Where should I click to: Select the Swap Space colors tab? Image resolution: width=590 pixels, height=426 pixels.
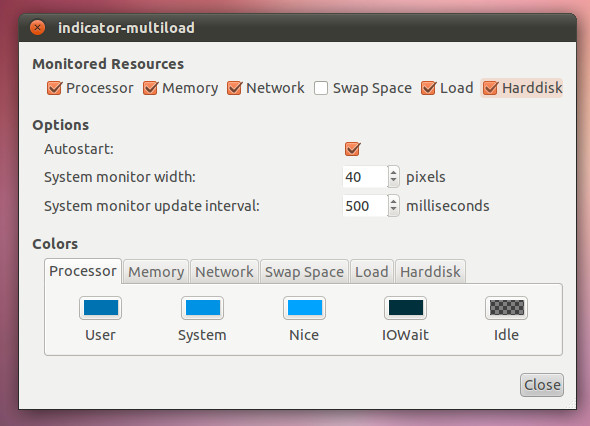304,272
